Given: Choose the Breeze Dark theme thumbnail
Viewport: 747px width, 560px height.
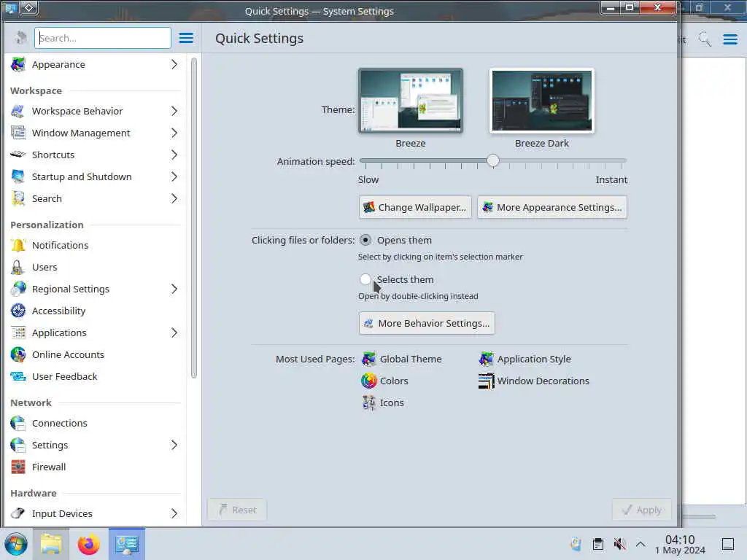Looking at the screenshot, I should coord(542,101).
